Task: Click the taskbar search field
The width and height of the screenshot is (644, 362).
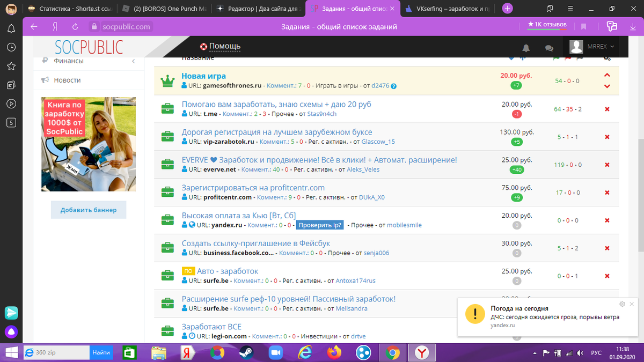Action: coord(56,352)
